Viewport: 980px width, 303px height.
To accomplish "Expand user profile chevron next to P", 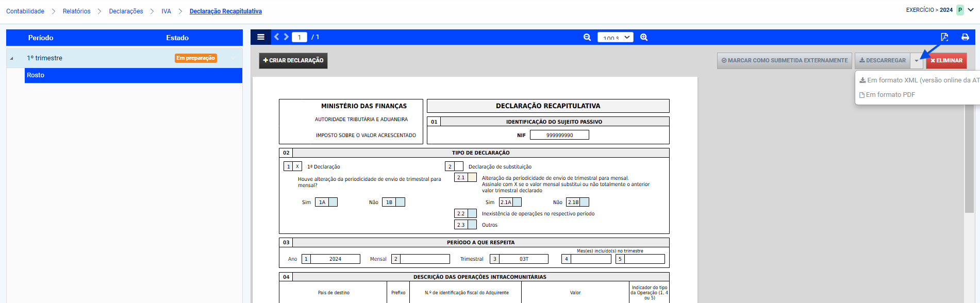I will click(x=971, y=10).
